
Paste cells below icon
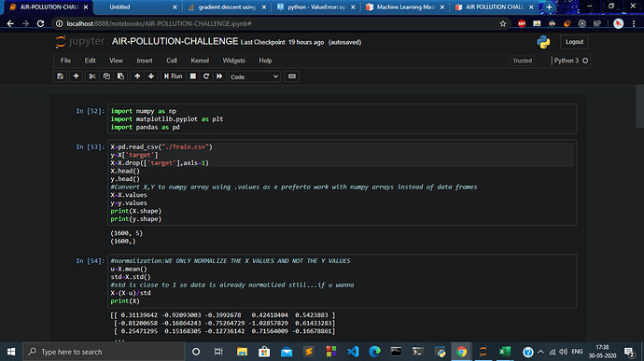pos(120,76)
